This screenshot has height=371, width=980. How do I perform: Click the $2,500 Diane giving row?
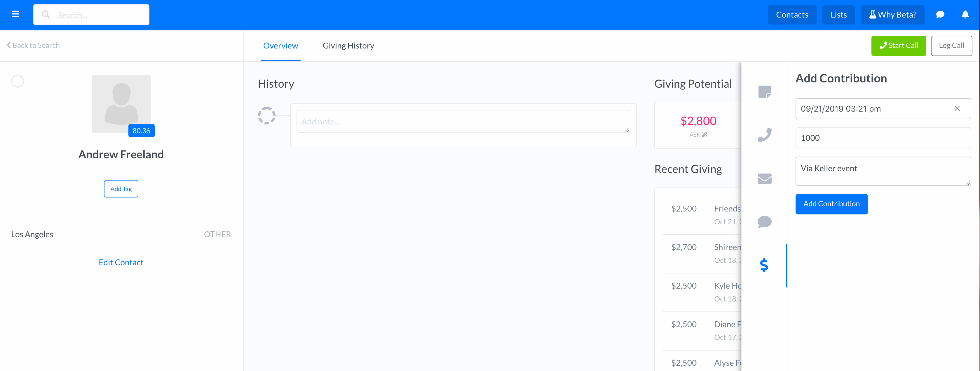click(702, 331)
